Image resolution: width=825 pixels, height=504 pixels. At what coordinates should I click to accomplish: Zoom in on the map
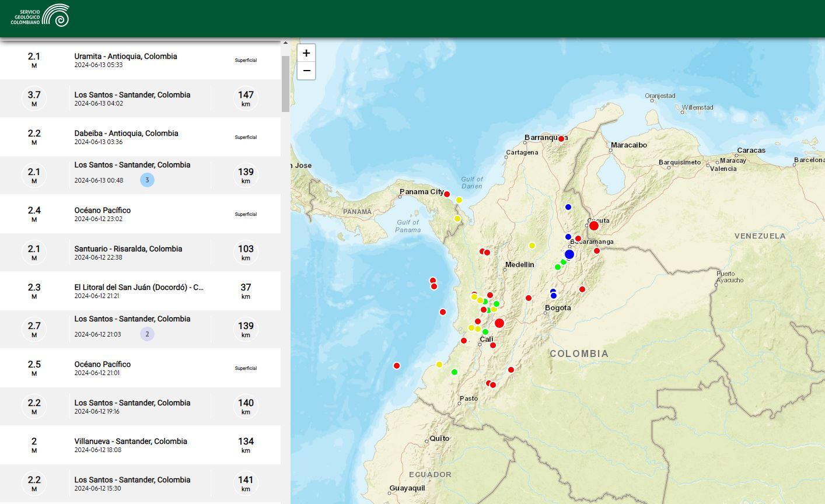[x=306, y=53]
